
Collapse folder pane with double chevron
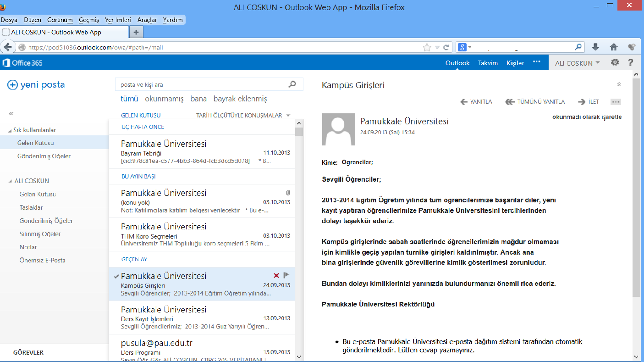click(11, 113)
